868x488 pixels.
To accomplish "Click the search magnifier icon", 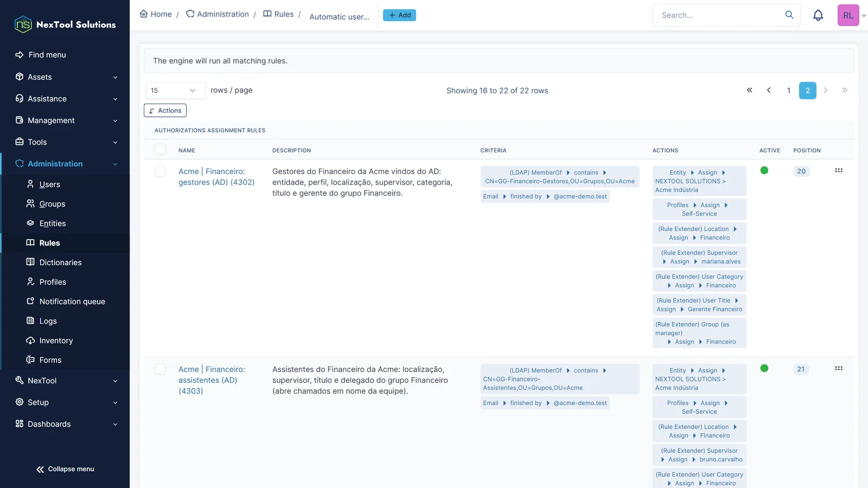I will pos(789,15).
